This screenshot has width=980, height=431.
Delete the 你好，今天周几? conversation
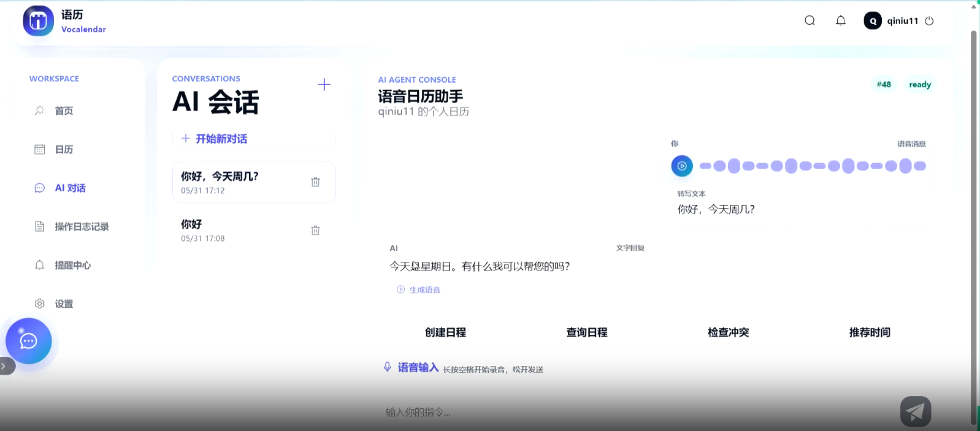[x=315, y=182]
